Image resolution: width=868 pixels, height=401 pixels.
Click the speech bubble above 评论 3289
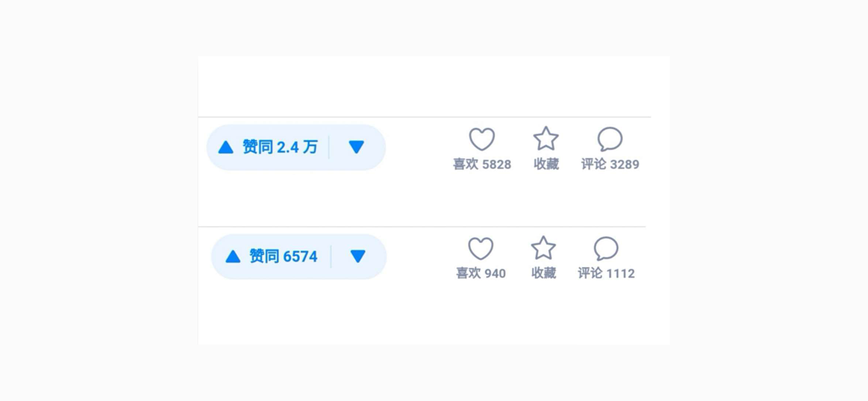pyautogui.click(x=610, y=139)
